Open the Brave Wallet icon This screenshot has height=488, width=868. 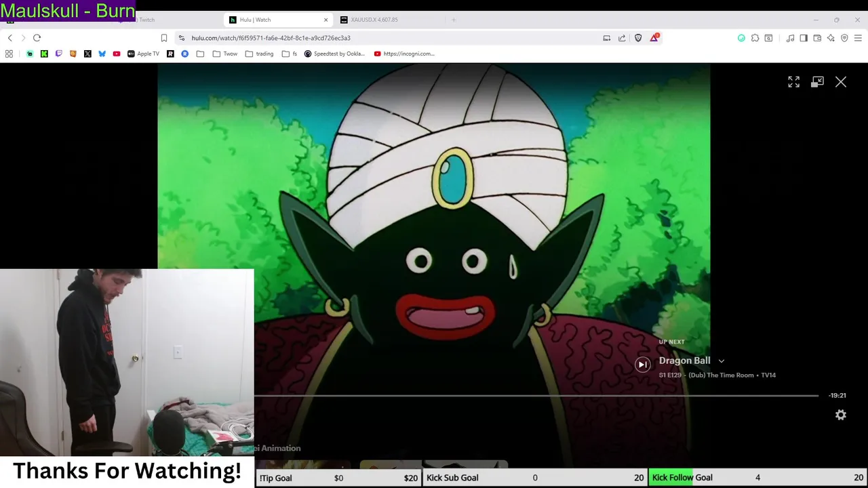point(817,38)
